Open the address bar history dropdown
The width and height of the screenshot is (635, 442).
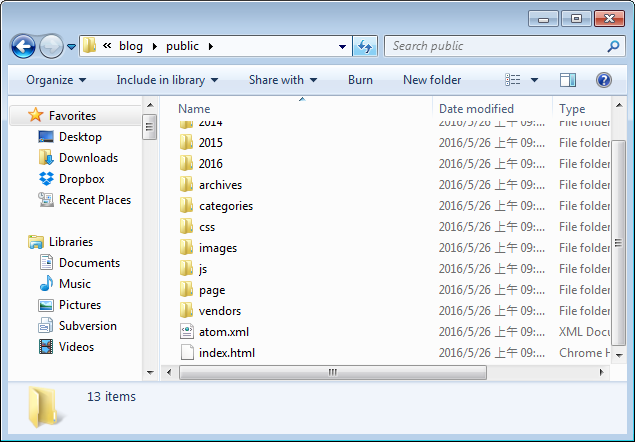tap(342, 47)
